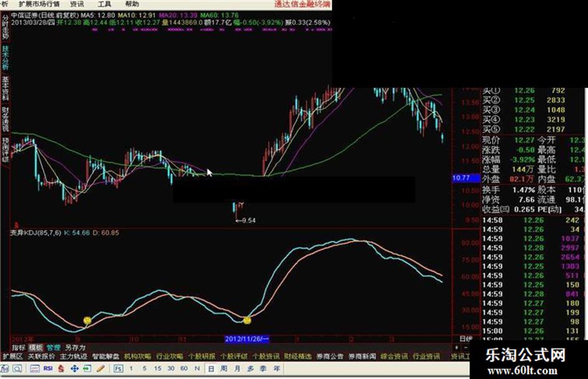The width and height of the screenshot is (588, 379).
Task: Click the indicator panel icon left of RSI
Action: [x=34, y=368]
